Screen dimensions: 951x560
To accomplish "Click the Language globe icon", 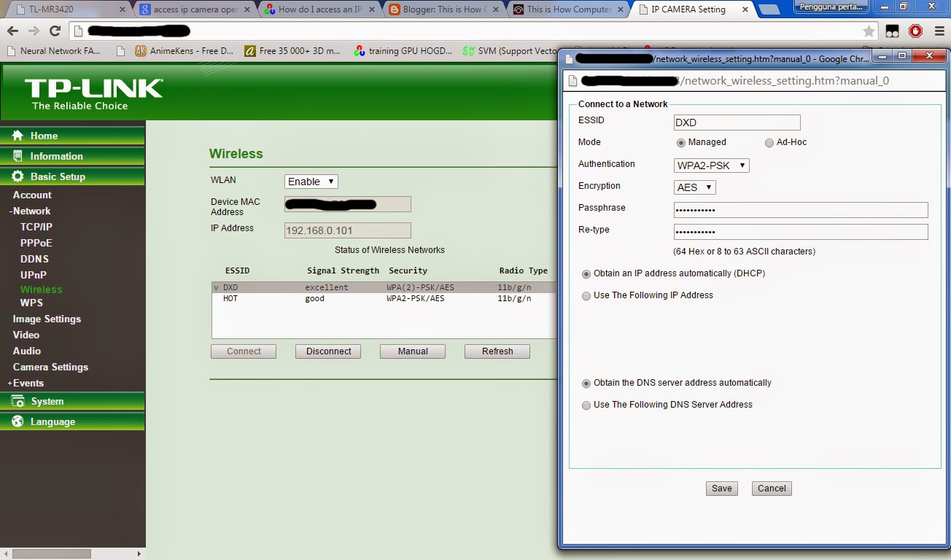I will point(17,421).
